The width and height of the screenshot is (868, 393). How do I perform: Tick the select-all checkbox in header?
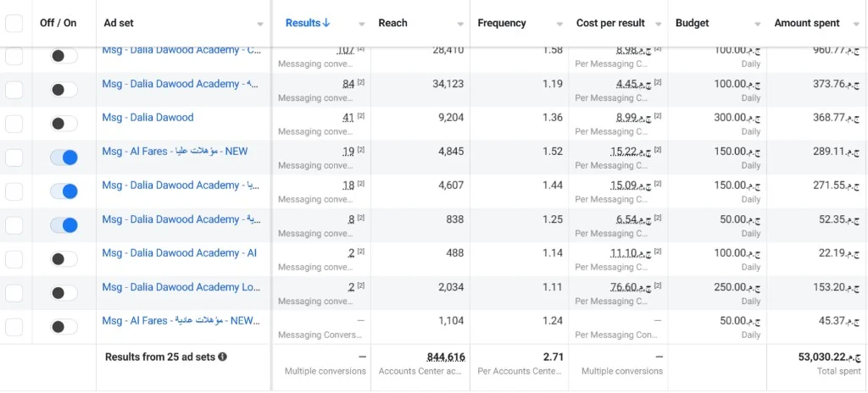14,23
